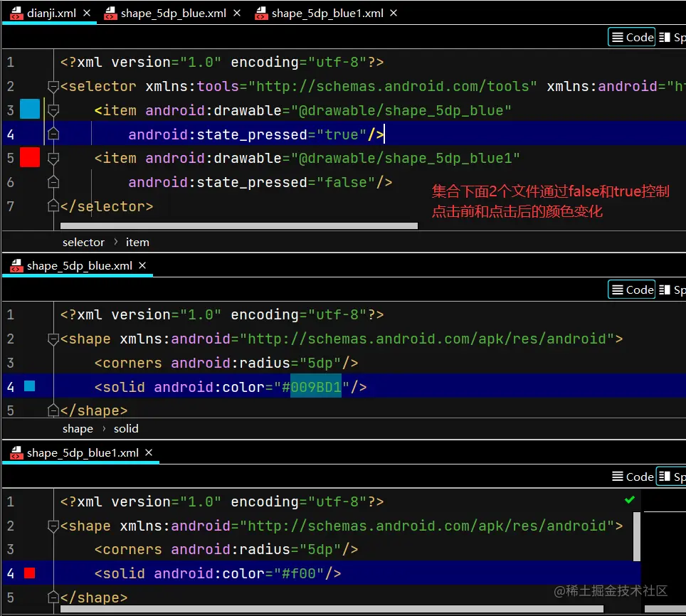The image size is (686, 616).
Task: Click XML file icon of top shape_5dp_blue.xml tab
Action: (x=110, y=14)
